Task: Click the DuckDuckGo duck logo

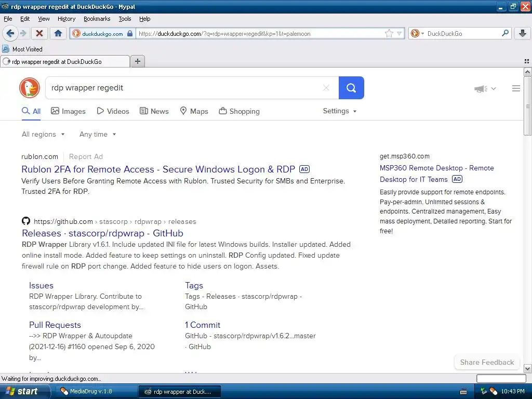Action: point(30,88)
